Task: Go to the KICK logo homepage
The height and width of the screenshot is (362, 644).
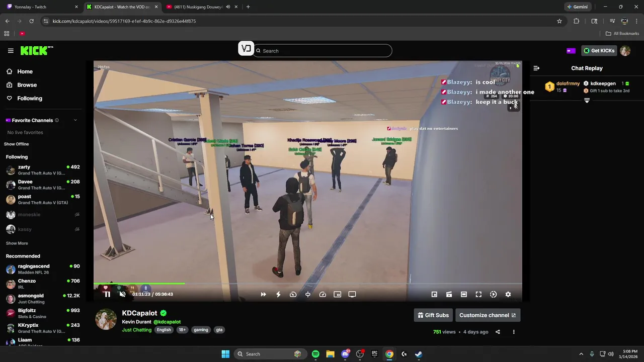Action: point(36,50)
